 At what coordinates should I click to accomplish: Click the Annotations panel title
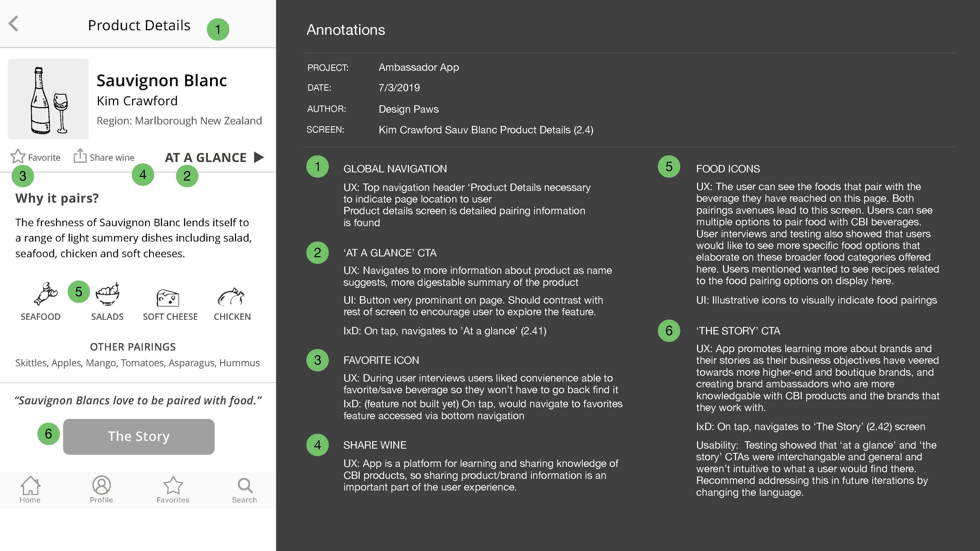tap(346, 30)
